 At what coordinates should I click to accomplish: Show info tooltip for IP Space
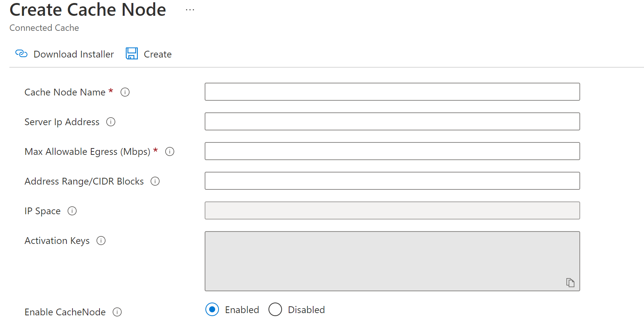(x=72, y=211)
